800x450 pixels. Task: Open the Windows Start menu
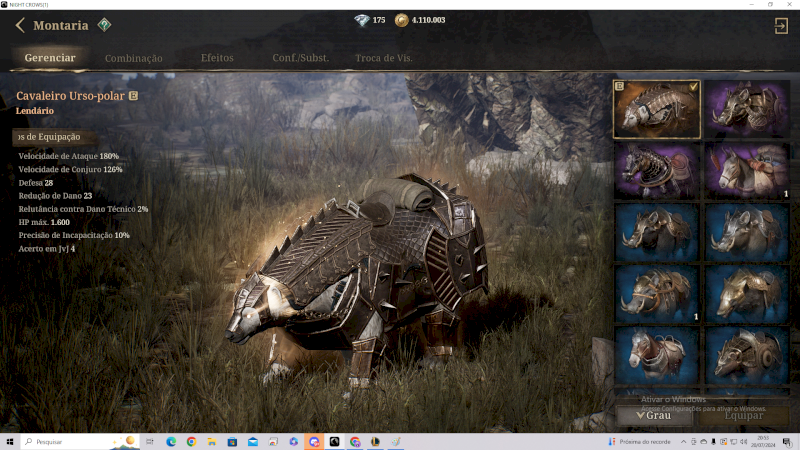(x=10, y=441)
